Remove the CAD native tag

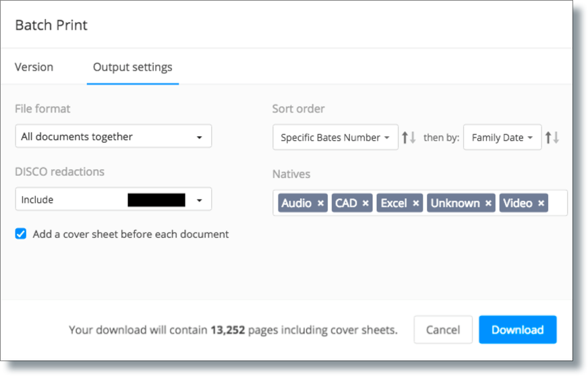click(365, 203)
